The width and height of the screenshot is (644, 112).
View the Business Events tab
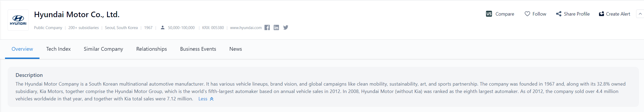(198, 49)
